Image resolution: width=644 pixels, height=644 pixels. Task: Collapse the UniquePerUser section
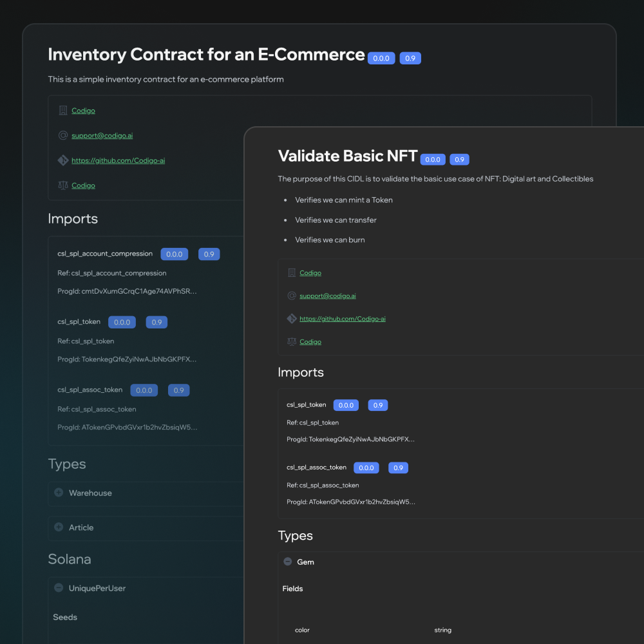59,588
